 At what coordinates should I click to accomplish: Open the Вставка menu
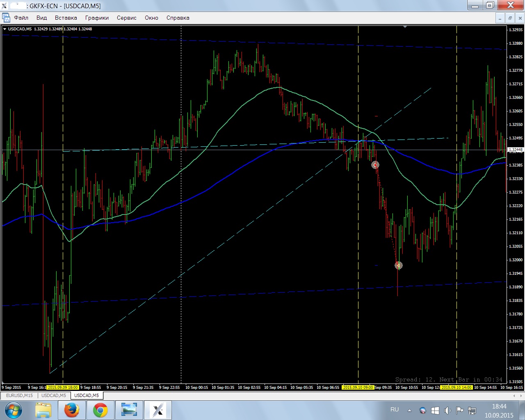pyautogui.click(x=66, y=18)
